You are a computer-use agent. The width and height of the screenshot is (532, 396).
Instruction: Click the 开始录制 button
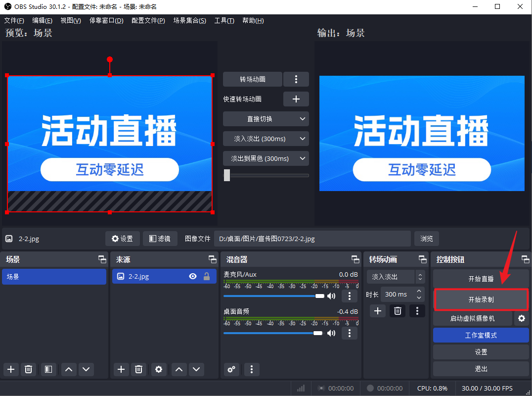(x=481, y=299)
